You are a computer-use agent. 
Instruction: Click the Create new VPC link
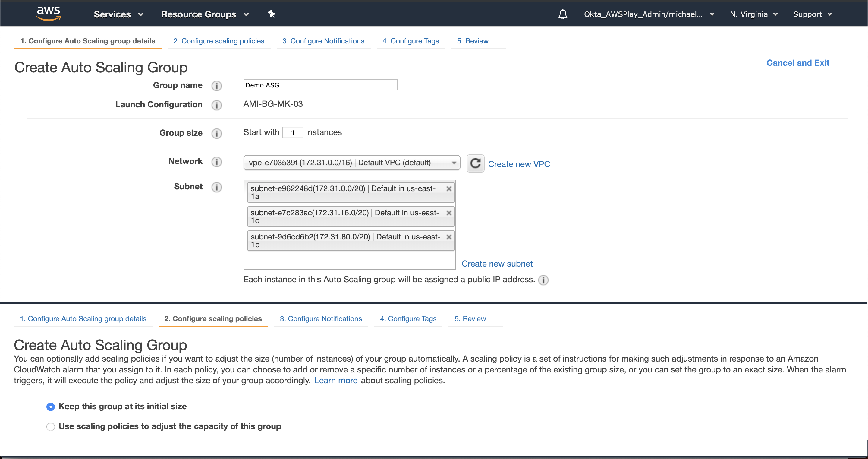coord(519,164)
